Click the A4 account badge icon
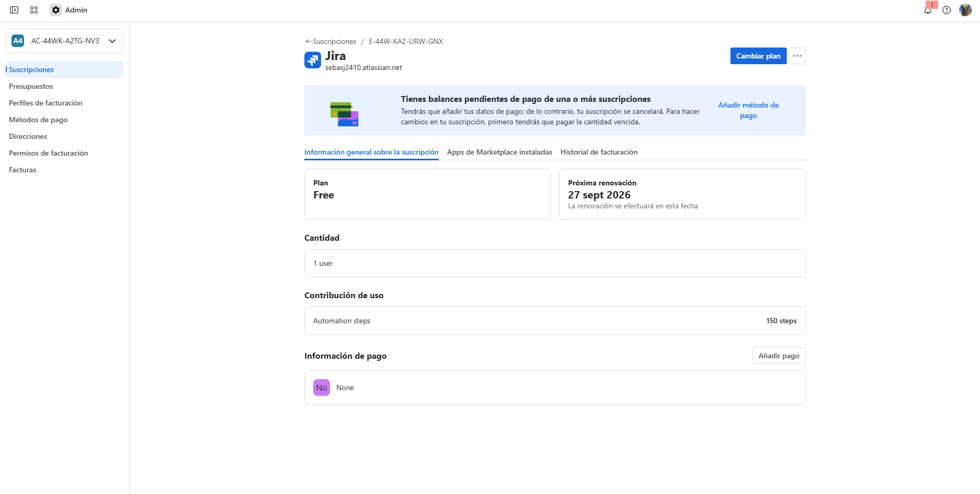The image size is (980, 494). pos(18,41)
